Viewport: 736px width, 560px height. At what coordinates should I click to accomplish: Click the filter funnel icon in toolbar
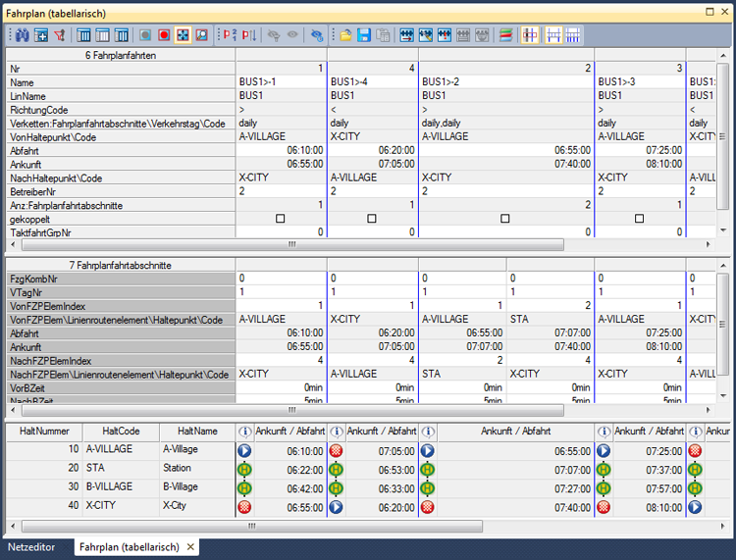tap(60, 34)
